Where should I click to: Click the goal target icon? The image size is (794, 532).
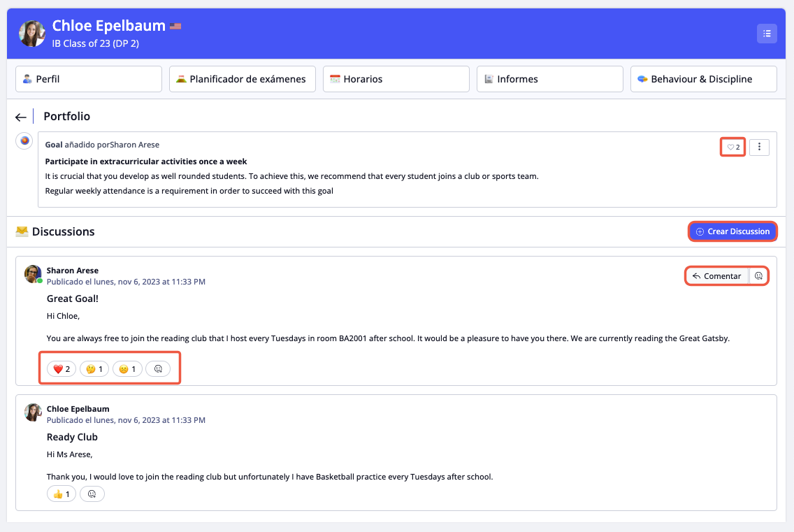click(24, 141)
